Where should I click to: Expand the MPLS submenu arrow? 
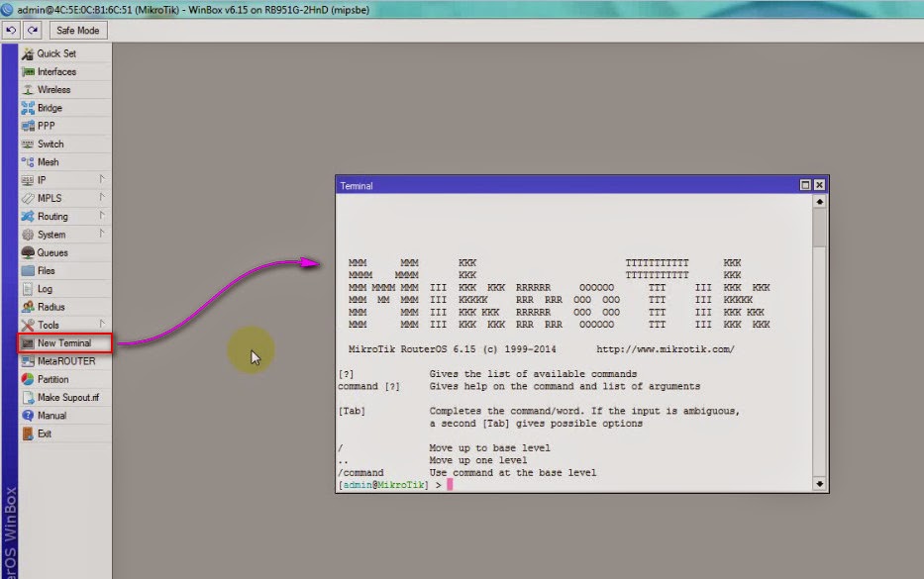(101, 197)
